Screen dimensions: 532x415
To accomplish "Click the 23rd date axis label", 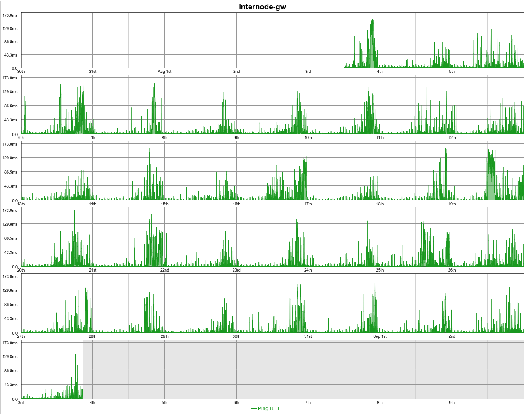I will click(236, 270).
